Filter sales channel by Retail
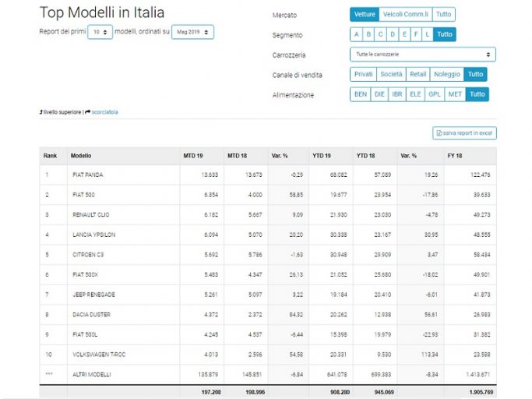This screenshot has width=532, height=399. 418,74
